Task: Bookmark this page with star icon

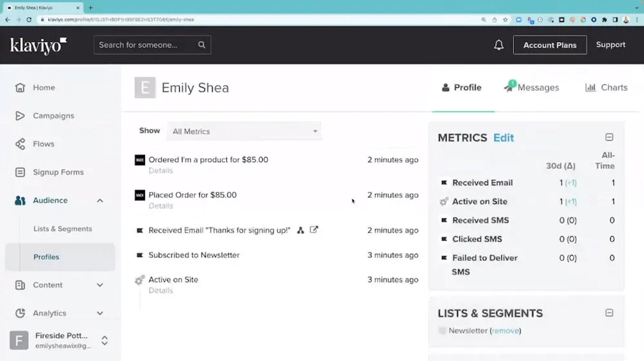Action: (x=505, y=19)
